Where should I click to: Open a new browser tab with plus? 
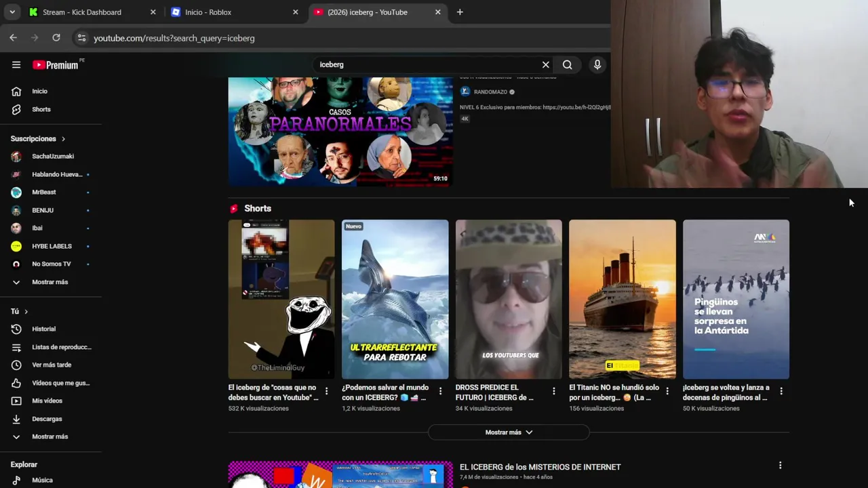coord(460,12)
